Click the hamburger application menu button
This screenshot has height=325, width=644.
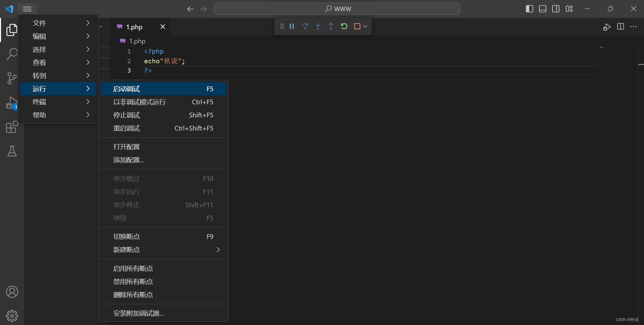coord(27,9)
